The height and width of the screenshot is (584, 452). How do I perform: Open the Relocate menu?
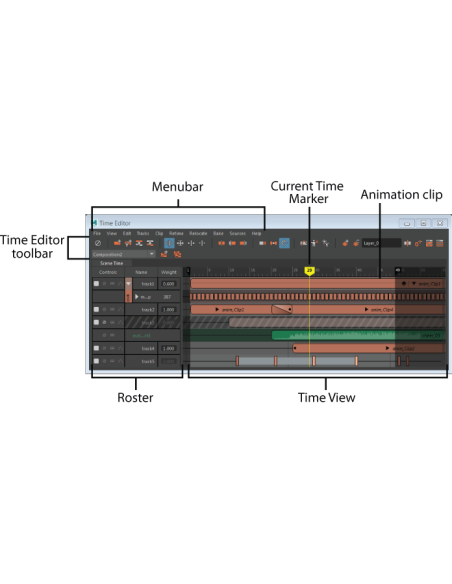198,233
